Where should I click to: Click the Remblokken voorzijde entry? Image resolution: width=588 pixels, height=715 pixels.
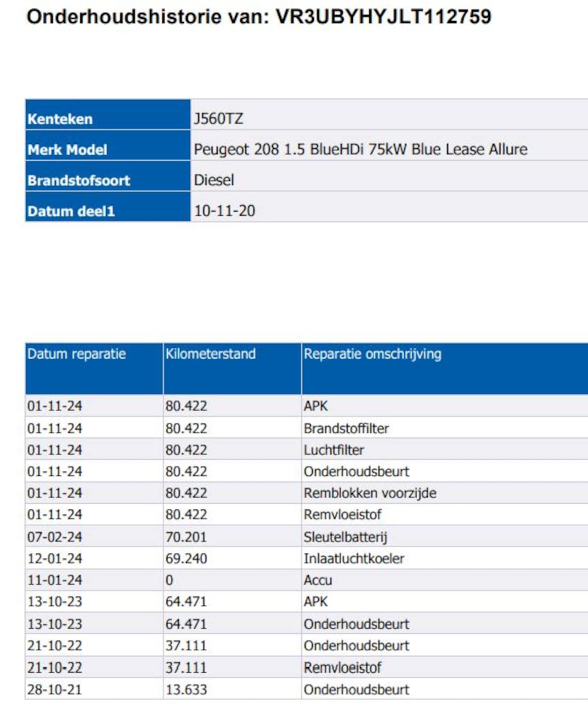[x=370, y=493]
